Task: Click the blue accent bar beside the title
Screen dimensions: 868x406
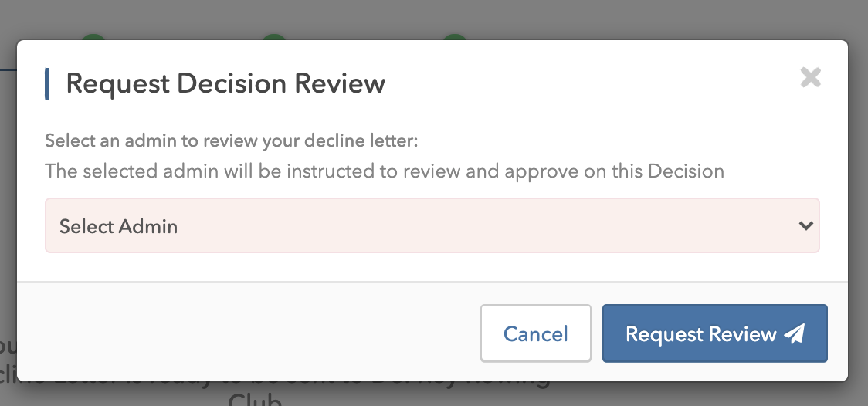Action: click(47, 84)
